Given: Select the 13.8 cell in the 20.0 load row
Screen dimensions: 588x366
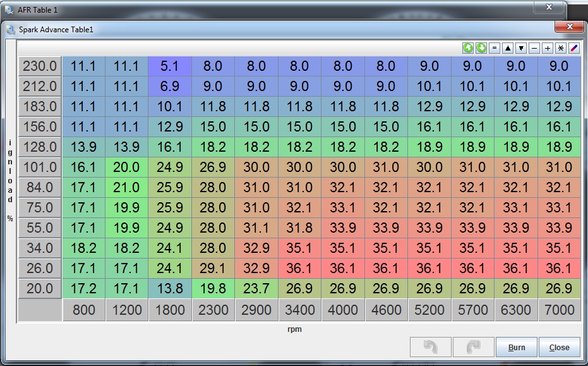Looking at the screenshot, I should [x=170, y=288].
